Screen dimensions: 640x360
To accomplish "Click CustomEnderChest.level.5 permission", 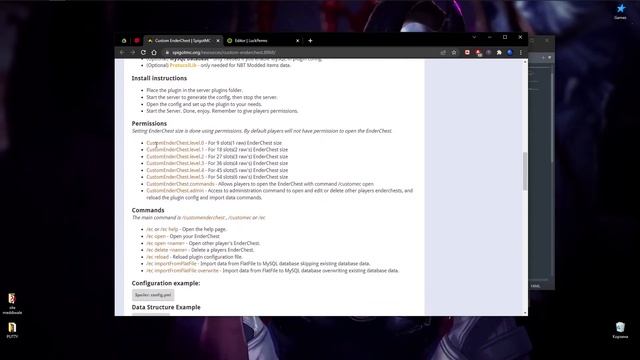I will (175, 177).
